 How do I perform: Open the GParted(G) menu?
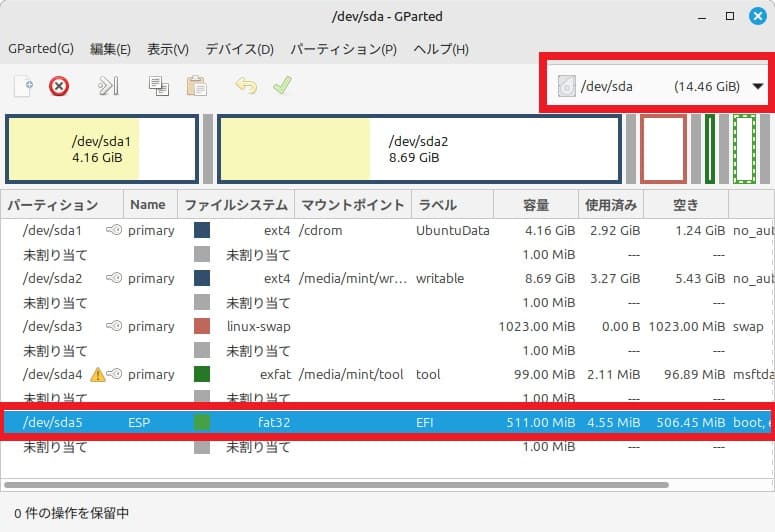(41, 49)
